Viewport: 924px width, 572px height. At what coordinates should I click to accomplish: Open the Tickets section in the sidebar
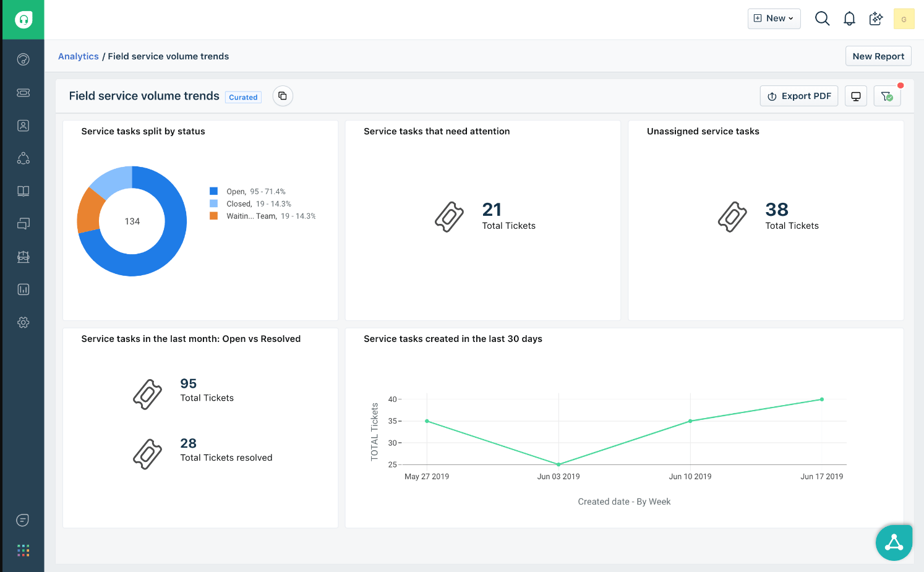click(23, 92)
